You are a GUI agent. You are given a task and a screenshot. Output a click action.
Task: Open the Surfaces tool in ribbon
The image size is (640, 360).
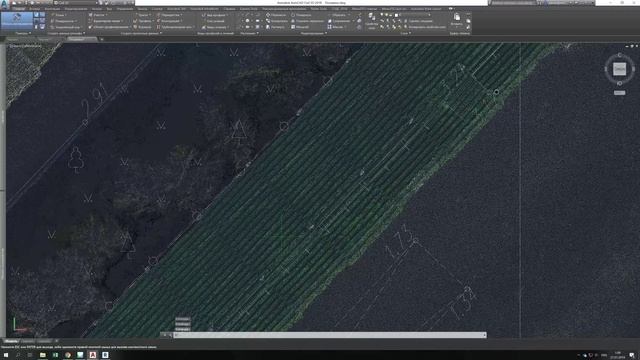pyautogui.click(x=63, y=21)
